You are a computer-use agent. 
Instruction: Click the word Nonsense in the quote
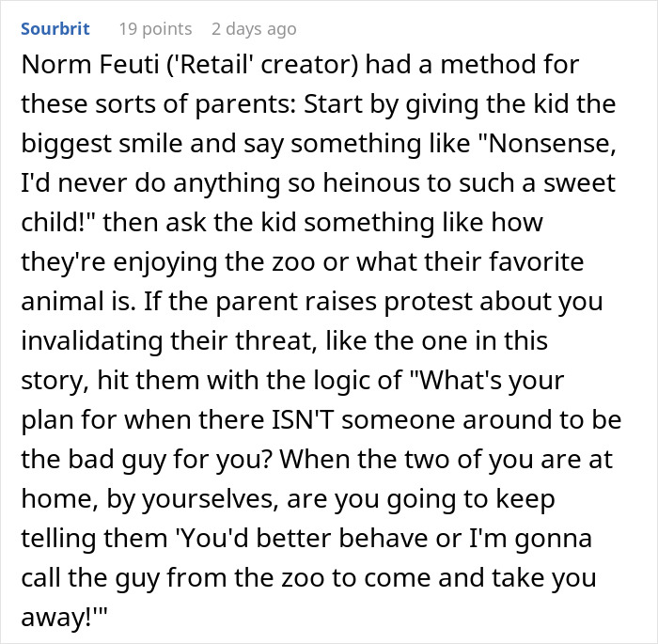tap(547, 143)
